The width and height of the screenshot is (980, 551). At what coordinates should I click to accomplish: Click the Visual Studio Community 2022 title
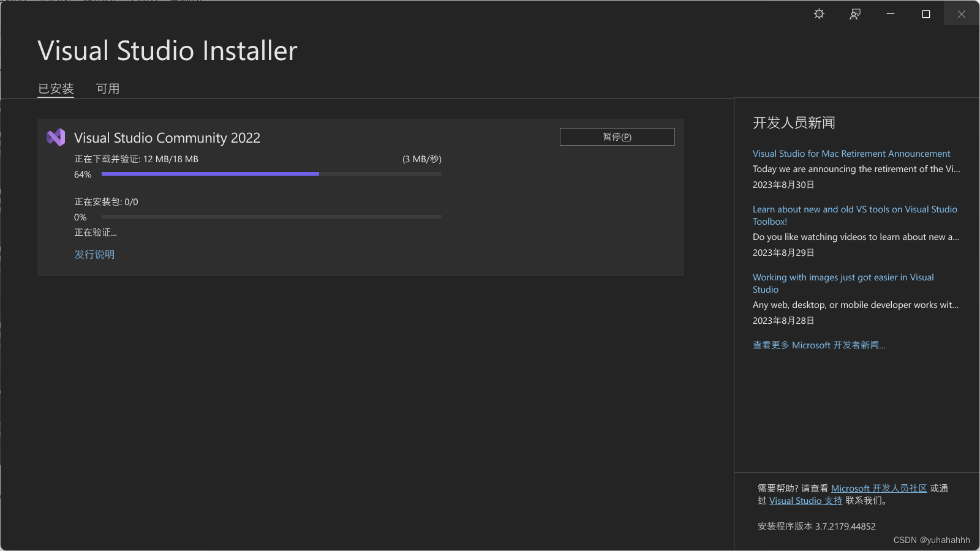pyautogui.click(x=167, y=138)
